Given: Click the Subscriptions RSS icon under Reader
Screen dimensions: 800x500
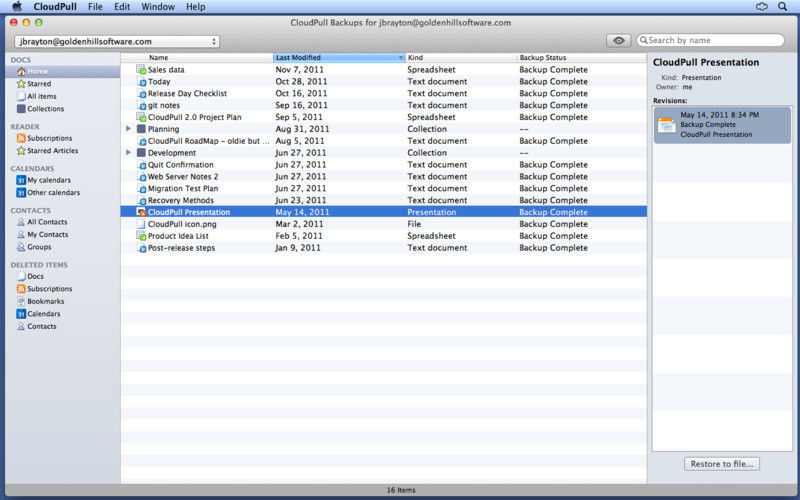Looking at the screenshot, I should tap(21, 138).
